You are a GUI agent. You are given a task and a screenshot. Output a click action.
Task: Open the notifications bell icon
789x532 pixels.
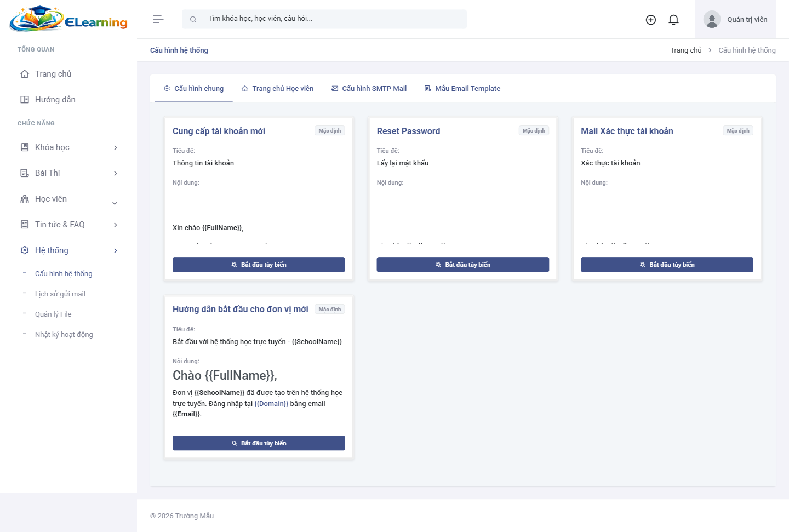pos(674,20)
